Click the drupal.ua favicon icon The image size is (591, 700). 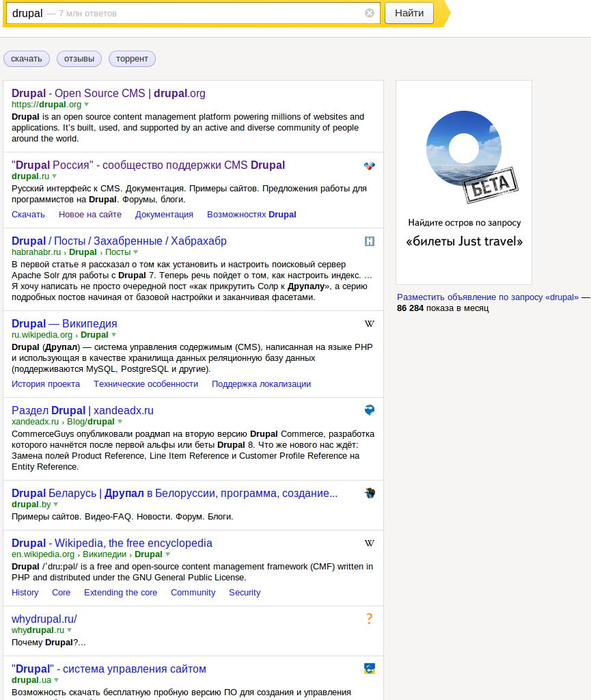pos(370,669)
